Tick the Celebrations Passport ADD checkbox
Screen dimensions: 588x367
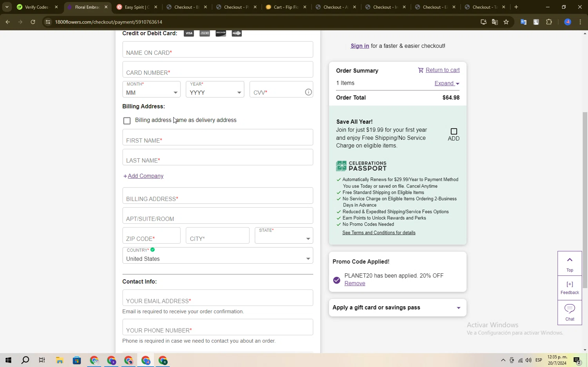coord(454,131)
